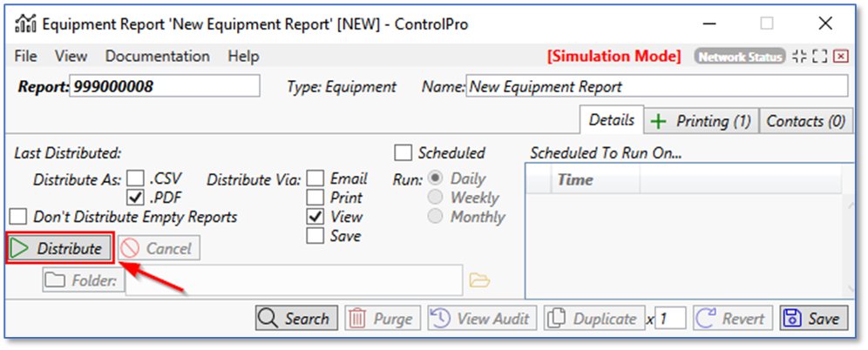Screen dimensions: 868x350
Task: Uncheck the .PDF checkbox
Action: pyautogui.click(x=135, y=198)
